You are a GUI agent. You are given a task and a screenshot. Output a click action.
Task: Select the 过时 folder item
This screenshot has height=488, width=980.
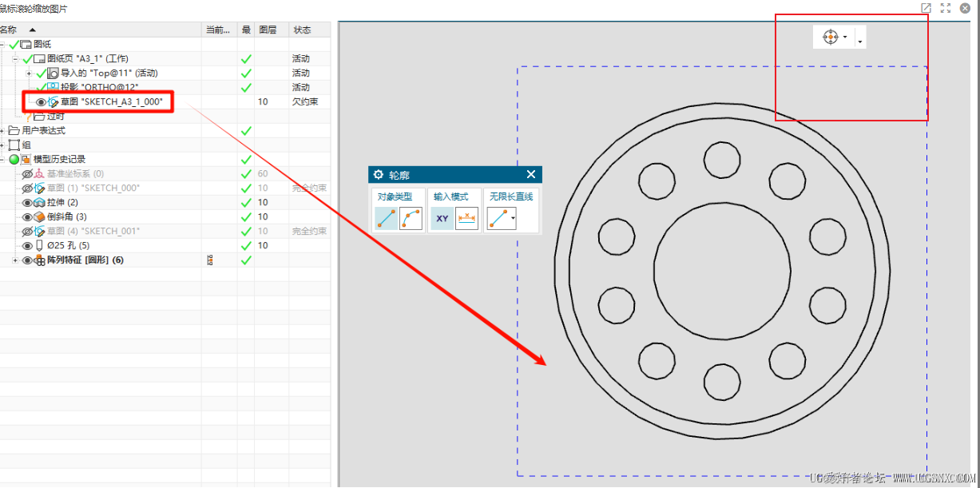(x=55, y=116)
